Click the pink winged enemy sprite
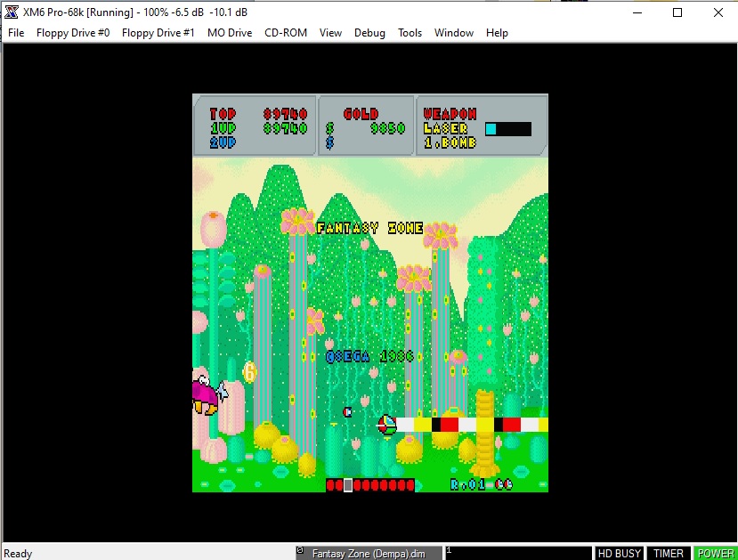The image size is (738, 560). click(x=207, y=394)
